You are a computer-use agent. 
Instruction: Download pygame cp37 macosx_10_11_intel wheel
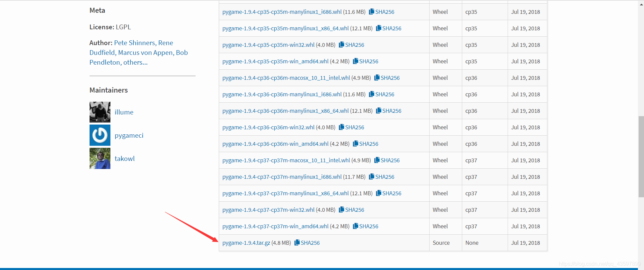[286, 160]
